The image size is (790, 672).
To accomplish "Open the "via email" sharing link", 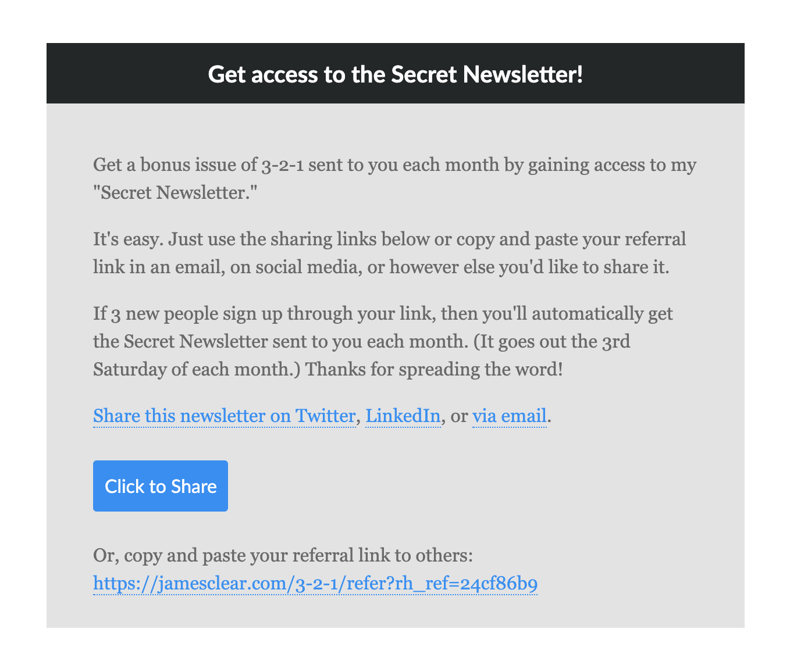I will (x=509, y=416).
